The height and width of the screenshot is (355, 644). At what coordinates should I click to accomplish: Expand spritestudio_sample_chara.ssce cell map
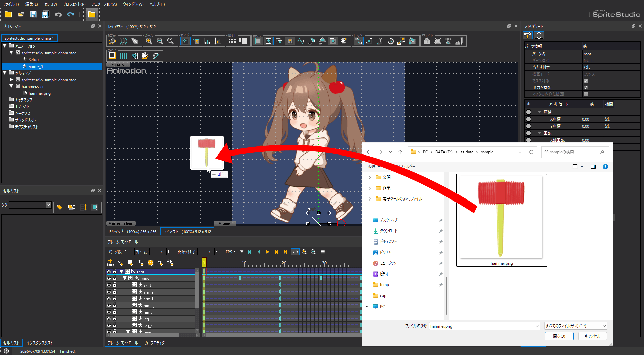(x=11, y=80)
